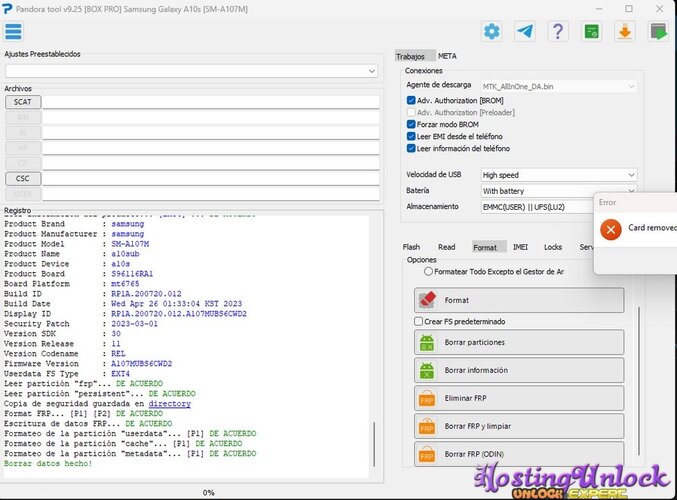
Task: Toggle Forzar modo BROM checkbox
Action: [411, 124]
